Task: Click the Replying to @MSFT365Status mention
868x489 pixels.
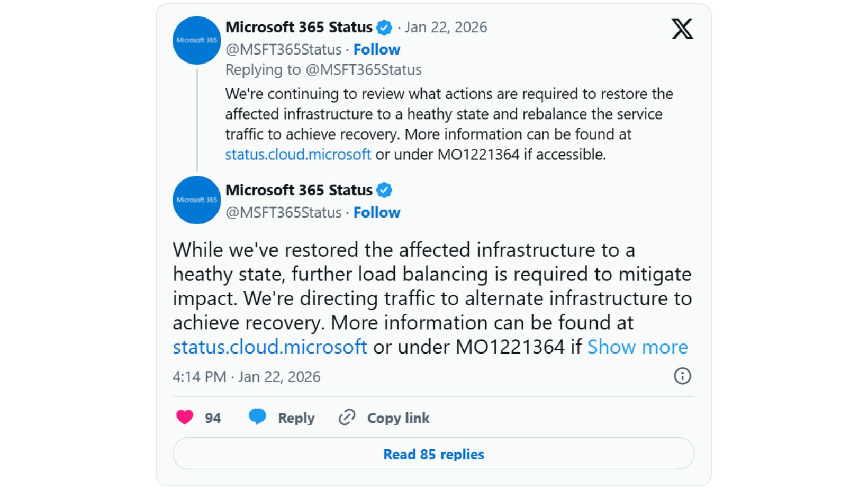Action: pos(363,70)
